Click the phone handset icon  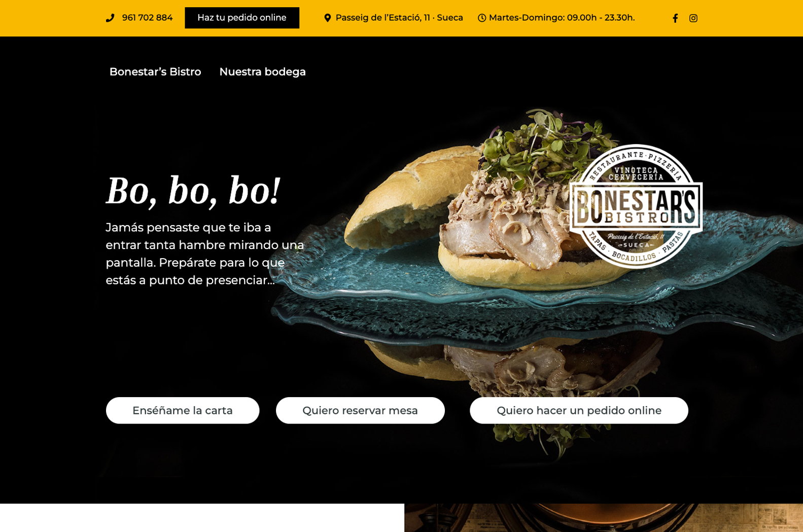point(110,18)
